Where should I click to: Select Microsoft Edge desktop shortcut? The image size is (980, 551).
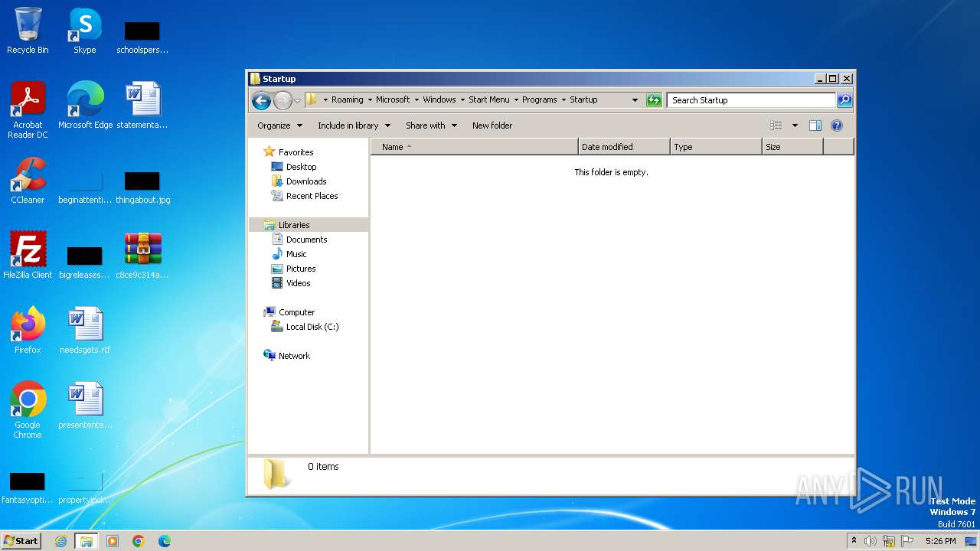coord(85,106)
